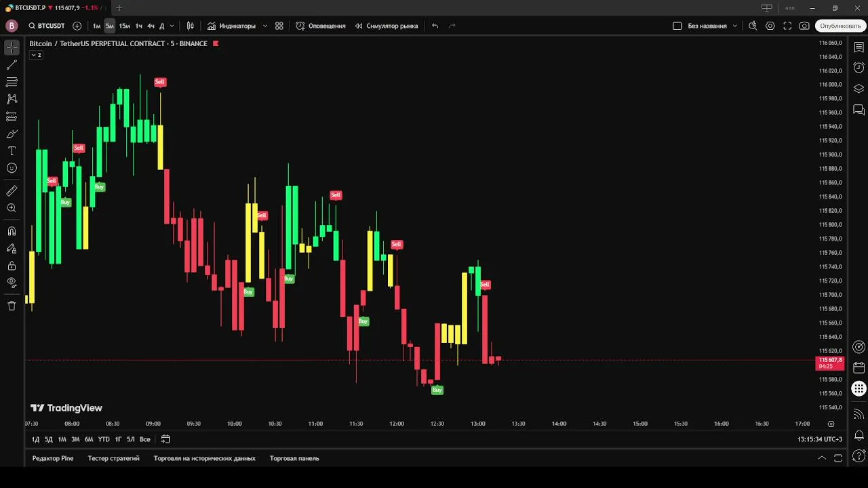
Task: Open the notifications bell
Action: [x=859, y=435]
